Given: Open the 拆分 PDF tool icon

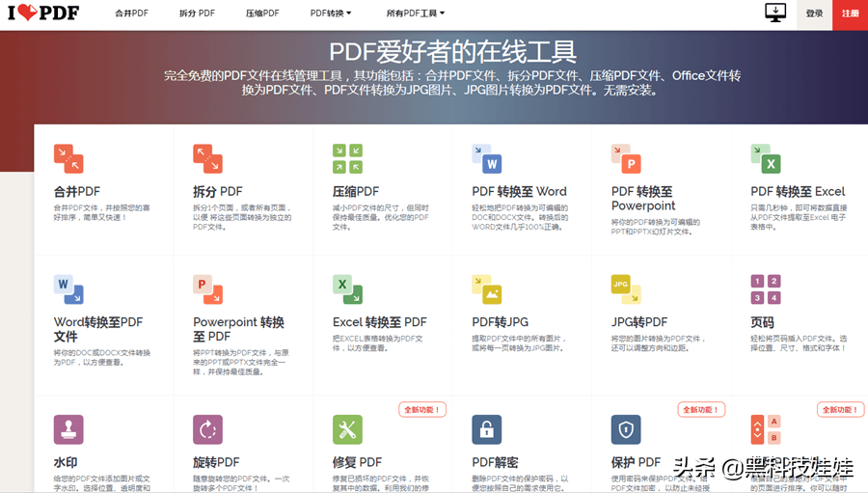Looking at the screenshot, I should point(207,158).
